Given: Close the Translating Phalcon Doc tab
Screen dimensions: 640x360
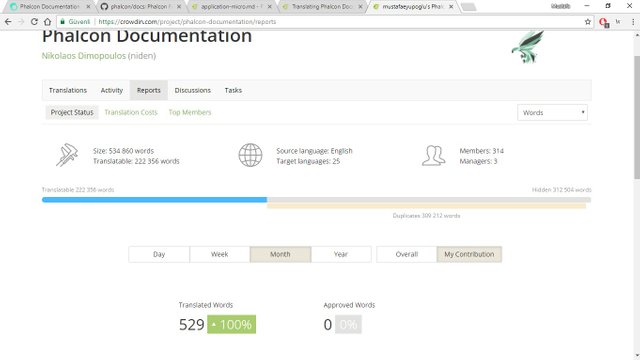Looking at the screenshot, I should [x=360, y=7].
